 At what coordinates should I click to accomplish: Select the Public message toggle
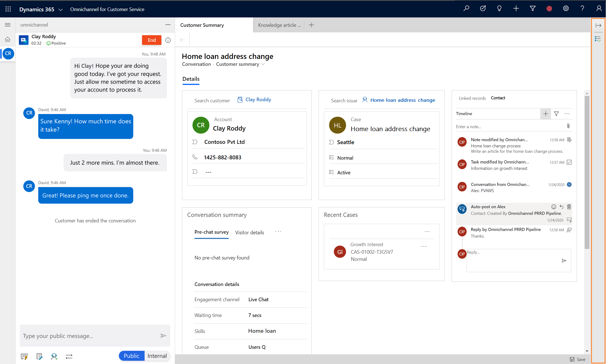click(x=131, y=355)
